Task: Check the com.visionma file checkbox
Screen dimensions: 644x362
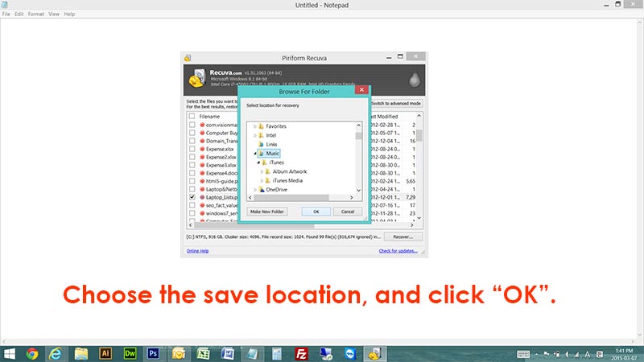Action: 192,125
